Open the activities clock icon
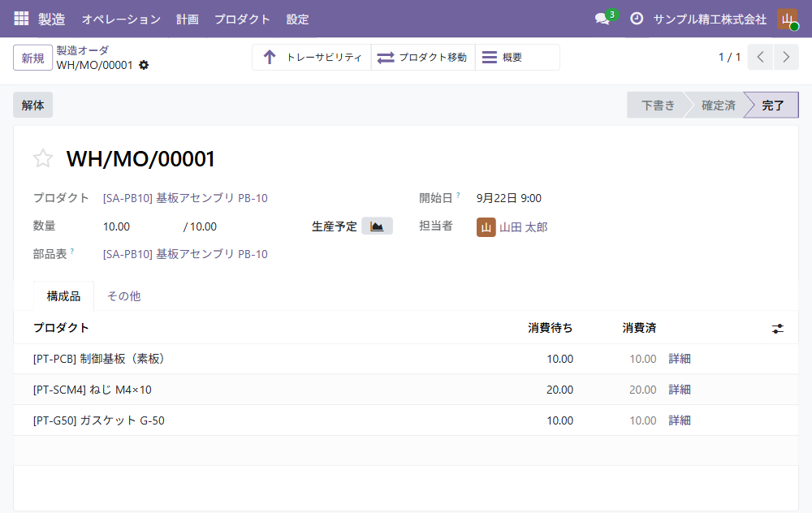 [637, 19]
